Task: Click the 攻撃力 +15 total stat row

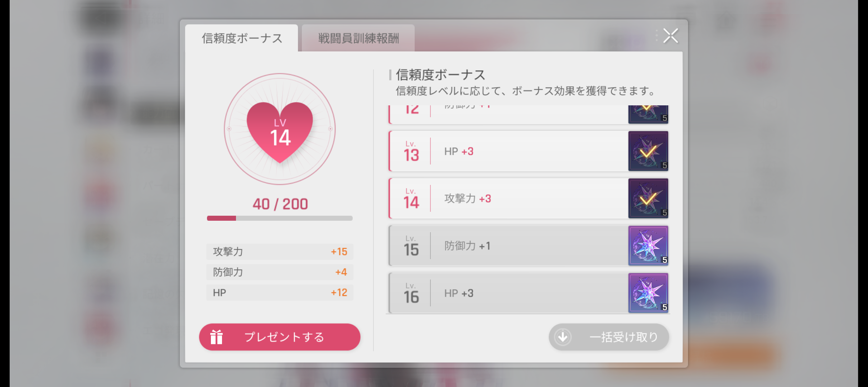Action: (x=280, y=252)
